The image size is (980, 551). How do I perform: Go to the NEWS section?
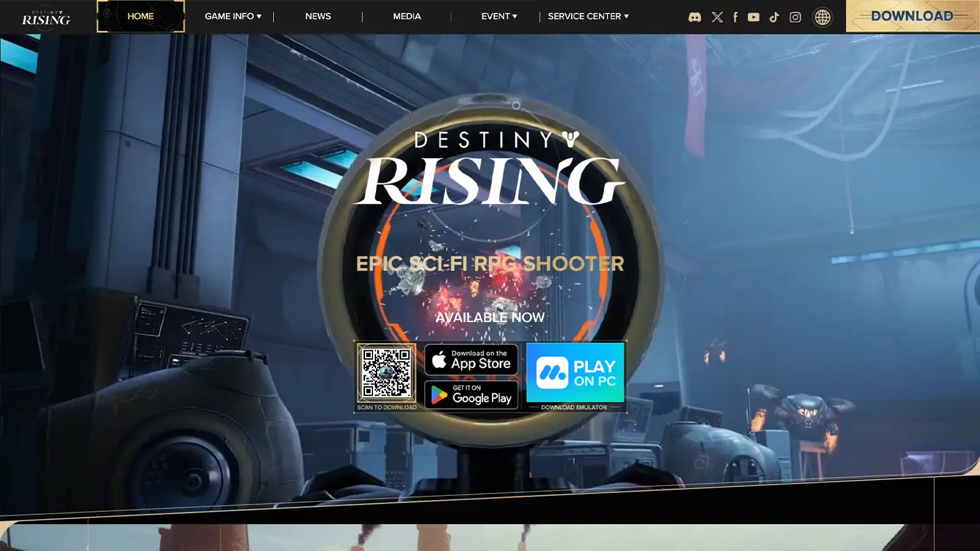(x=318, y=17)
